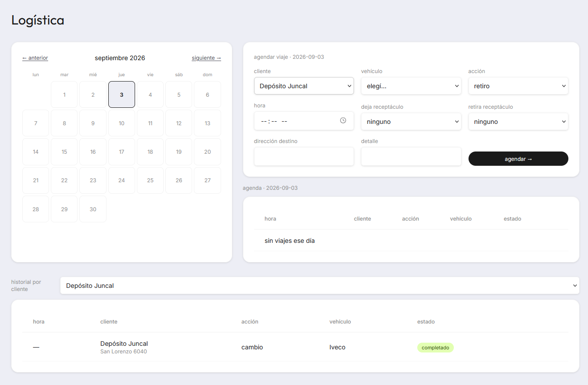Image resolution: width=588 pixels, height=385 pixels.
Task: Pick day 19 in the calendar
Action: pyautogui.click(x=179, y=152)
